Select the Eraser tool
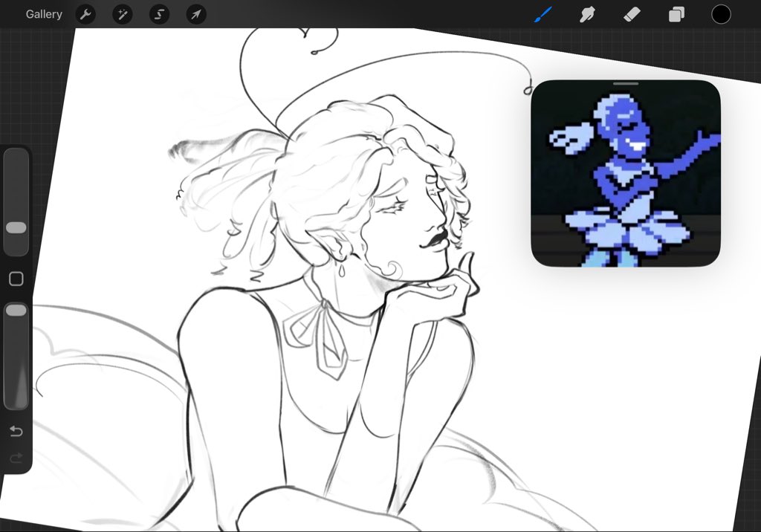The height and width of the screenshot is (532, 761). point(632,15)
